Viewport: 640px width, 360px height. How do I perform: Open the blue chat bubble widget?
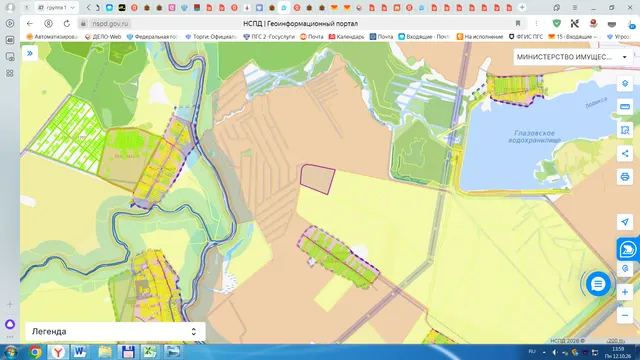click(x=598, y=284)
